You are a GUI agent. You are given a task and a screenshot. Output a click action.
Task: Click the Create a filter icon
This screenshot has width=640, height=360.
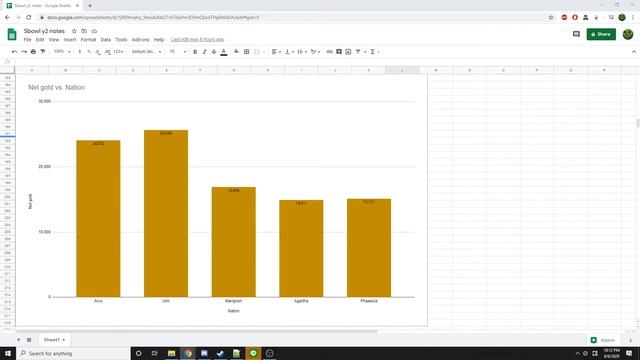pos(358,52)
